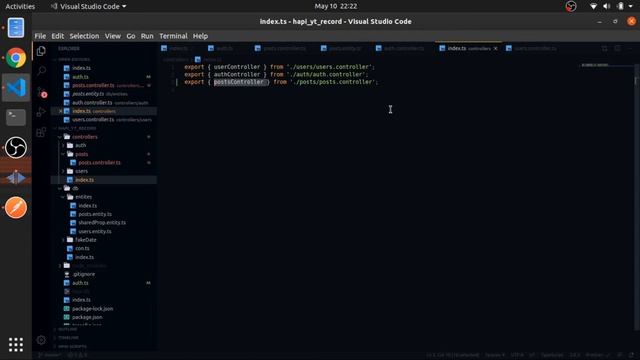The image size is (640, 360).
Task: Open the Search view in activity bar
Action: click(41, 71)
